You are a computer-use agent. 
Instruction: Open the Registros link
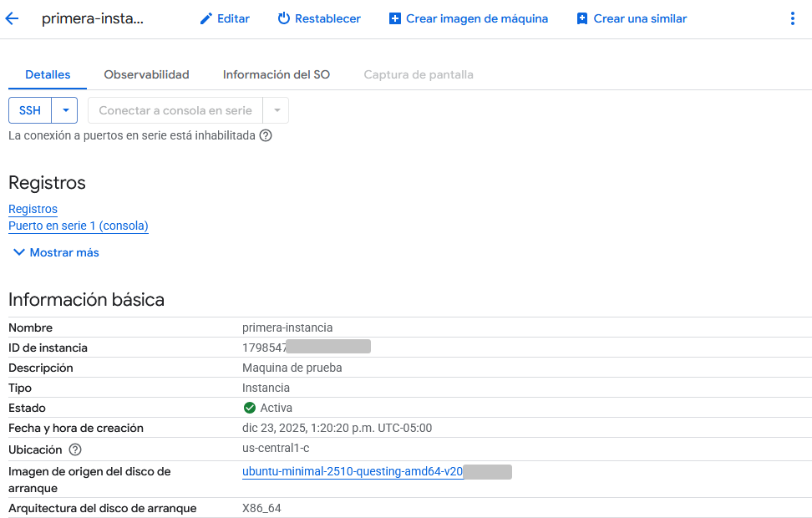point(33,209)
